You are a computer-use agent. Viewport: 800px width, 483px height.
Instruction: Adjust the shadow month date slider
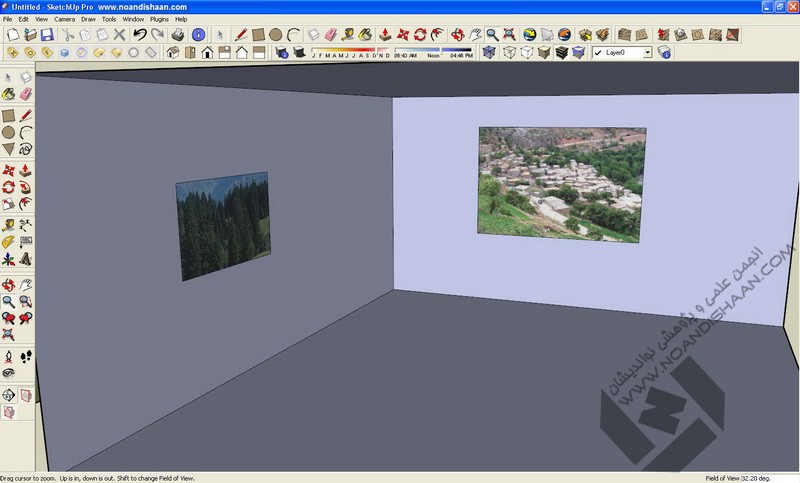pyautogui.click(x=350, y=49)
